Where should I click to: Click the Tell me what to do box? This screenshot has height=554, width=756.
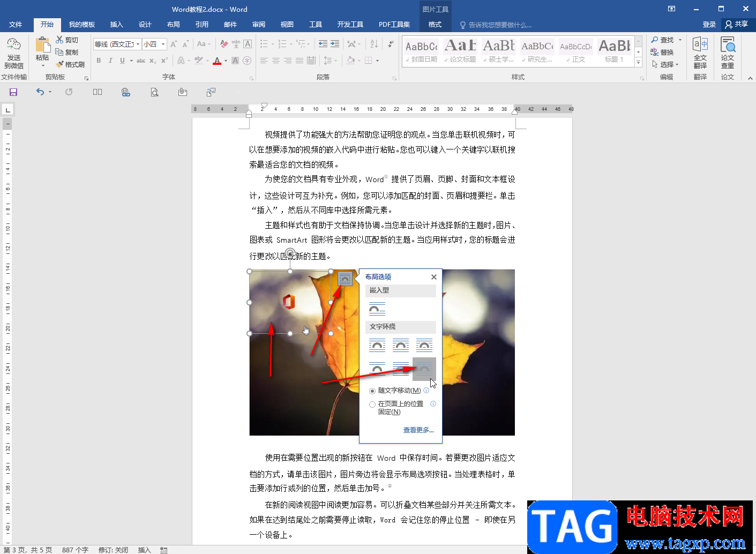496,25
